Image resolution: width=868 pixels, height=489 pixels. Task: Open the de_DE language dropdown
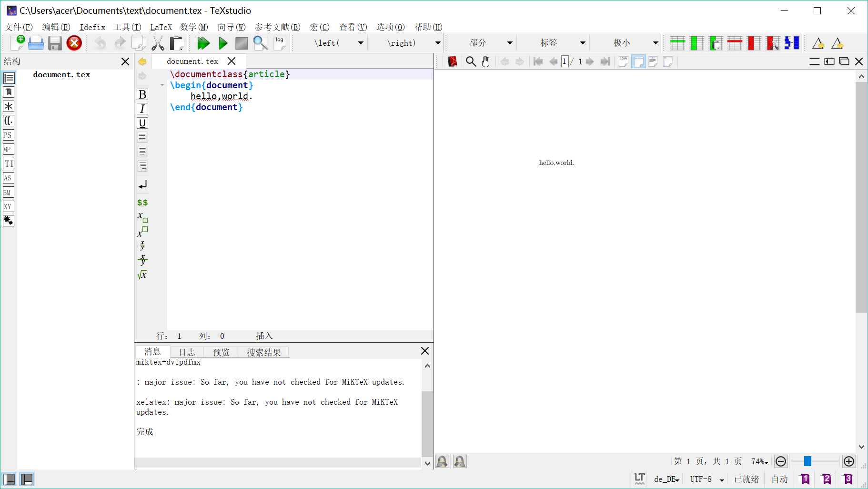coord(666,479)
